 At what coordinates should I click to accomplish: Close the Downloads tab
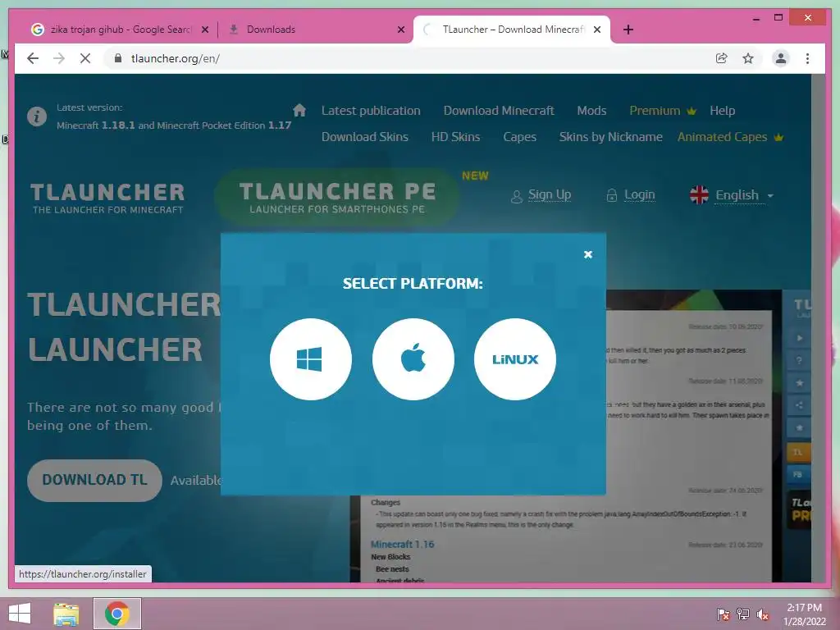[400, 30]
